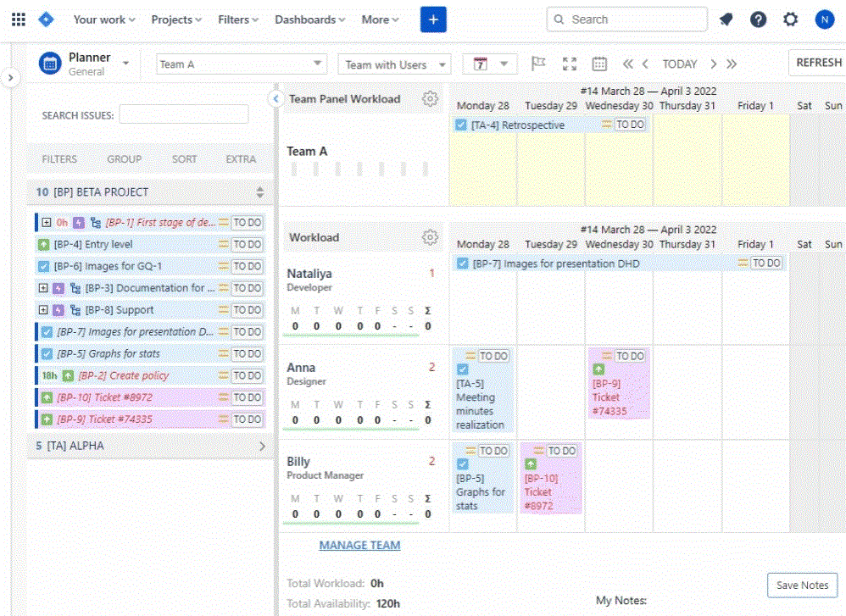Click TO DO status of BP-4 Entry level
Viewport: 846px width, 616px height.
coord(248,244)
